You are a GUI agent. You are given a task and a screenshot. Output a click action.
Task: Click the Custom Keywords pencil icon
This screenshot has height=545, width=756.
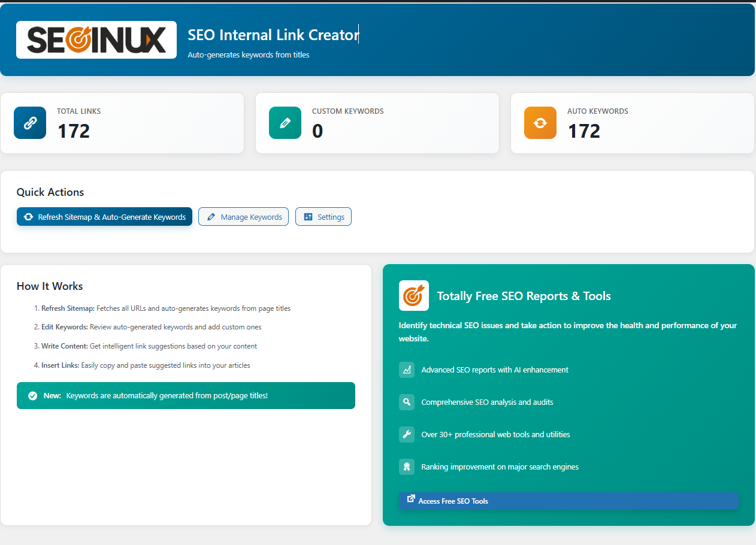(x=285, y=122)
